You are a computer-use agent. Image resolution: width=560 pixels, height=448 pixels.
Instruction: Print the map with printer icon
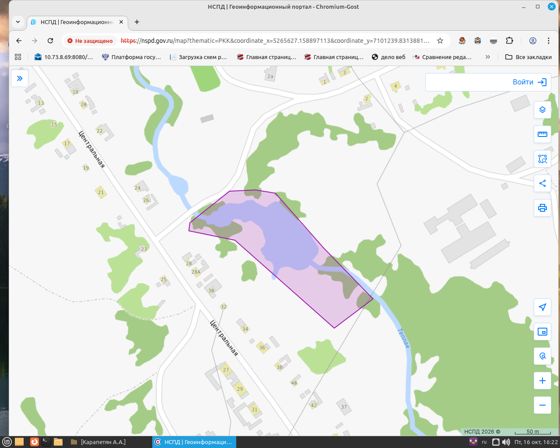click(x=542, y=208)
